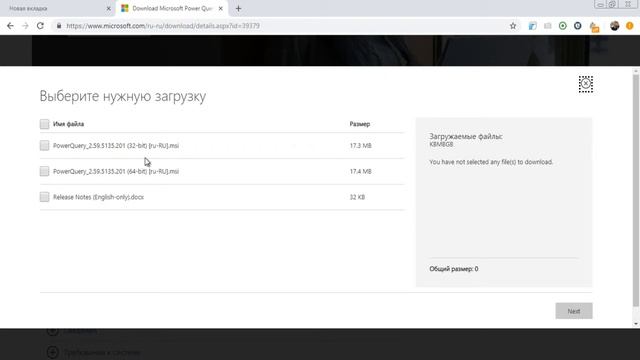This screenshot has height=360, width=640.
Task: Open the green circle extension icon
Action: (562, 26)
